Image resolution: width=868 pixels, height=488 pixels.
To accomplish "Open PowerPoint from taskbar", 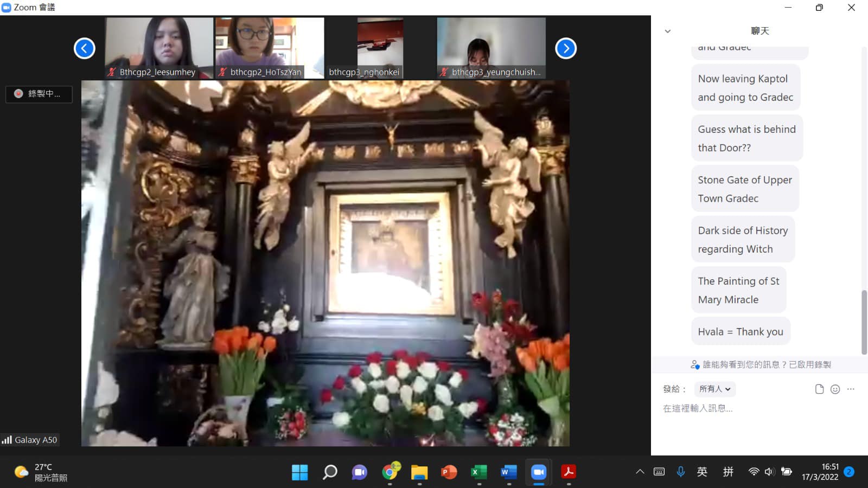I will [x=449, y=472].
